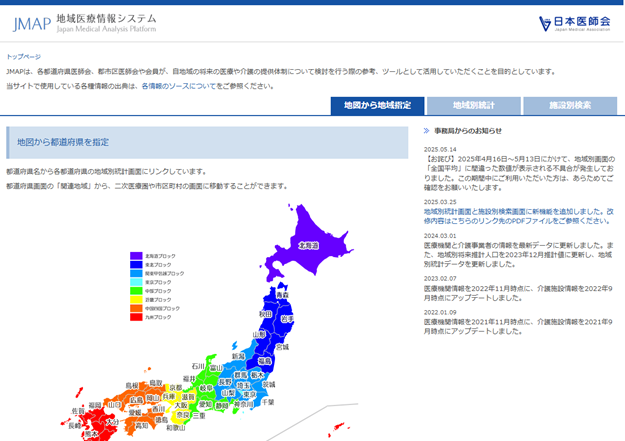Click 高知 on the map
The height and width of the screenshot is (441, 625).
pos(142,426)
